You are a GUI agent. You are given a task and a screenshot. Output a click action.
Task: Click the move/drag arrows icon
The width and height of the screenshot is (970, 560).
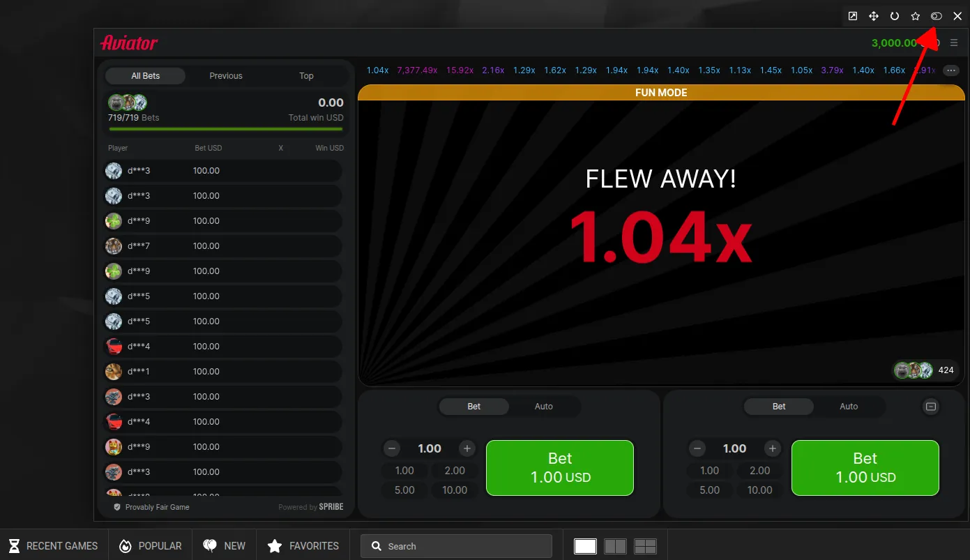873,16
